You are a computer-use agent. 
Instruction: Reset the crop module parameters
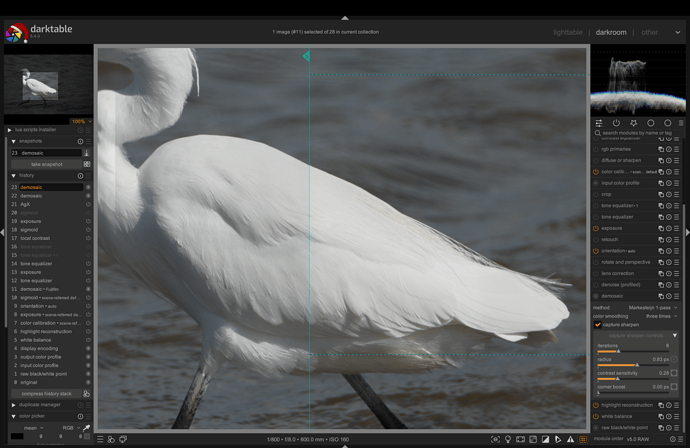pos(669,195)
